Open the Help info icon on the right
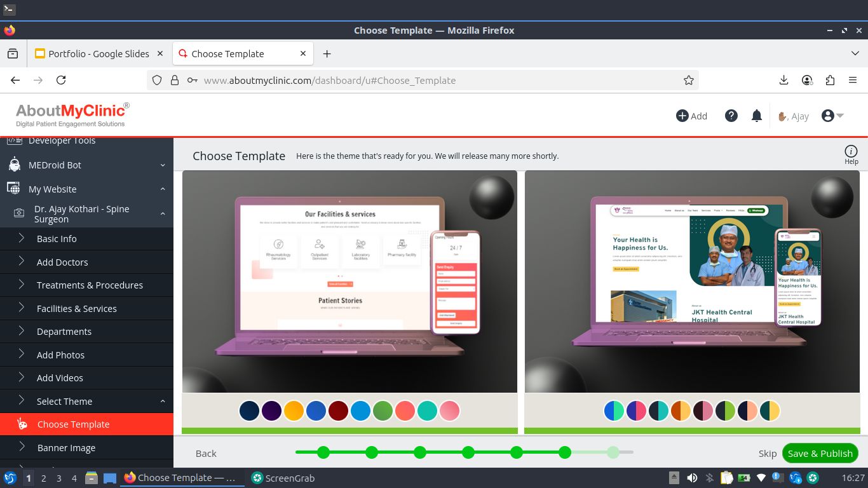The width and height of the screenshot is (868, 488). [851, 151]
